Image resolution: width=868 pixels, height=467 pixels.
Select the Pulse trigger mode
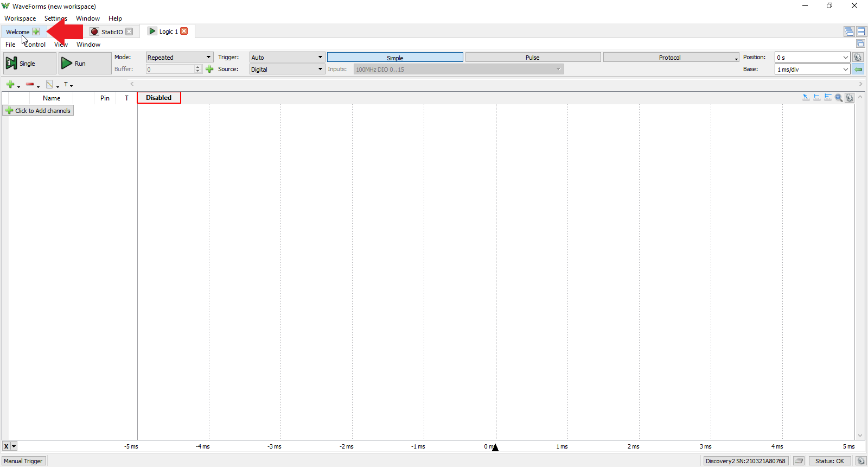[x=533, y=58]
